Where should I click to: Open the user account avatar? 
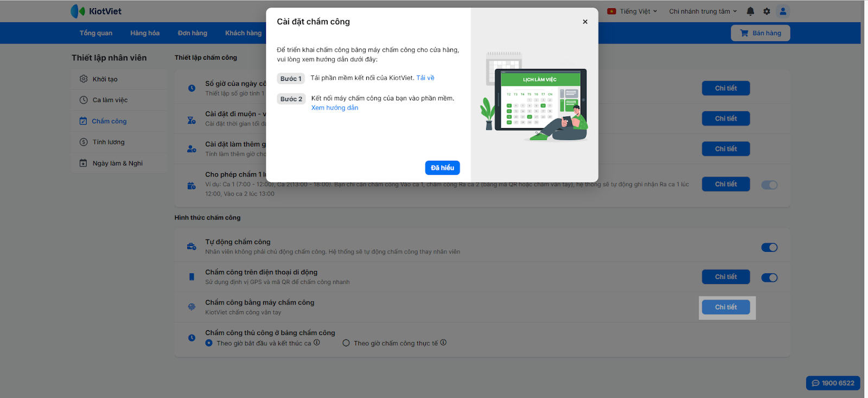(783, 11)
